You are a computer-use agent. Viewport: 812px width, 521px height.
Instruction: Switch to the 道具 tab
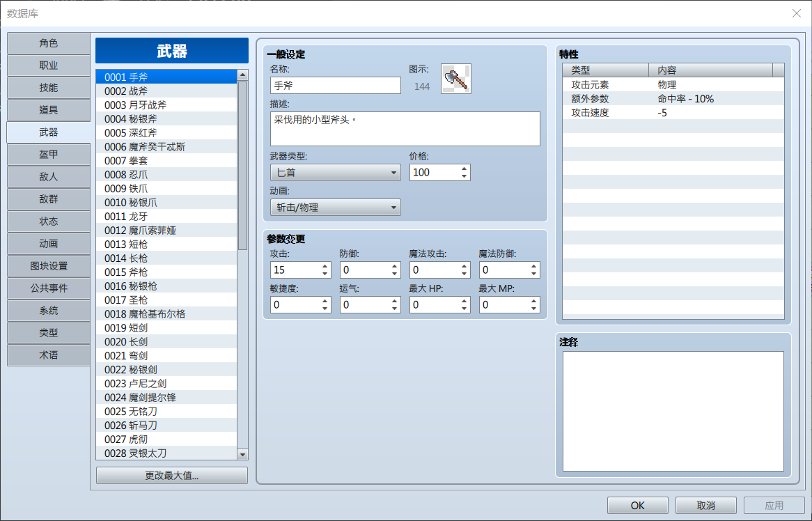click(48, 110)
